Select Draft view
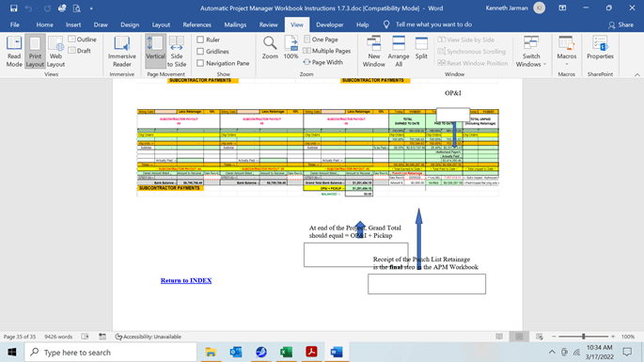 80,51
